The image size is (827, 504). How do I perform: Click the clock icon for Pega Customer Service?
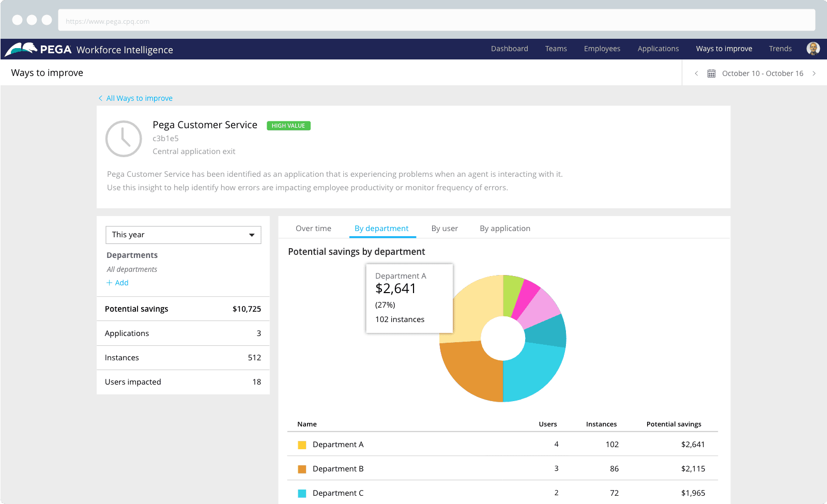124,139
